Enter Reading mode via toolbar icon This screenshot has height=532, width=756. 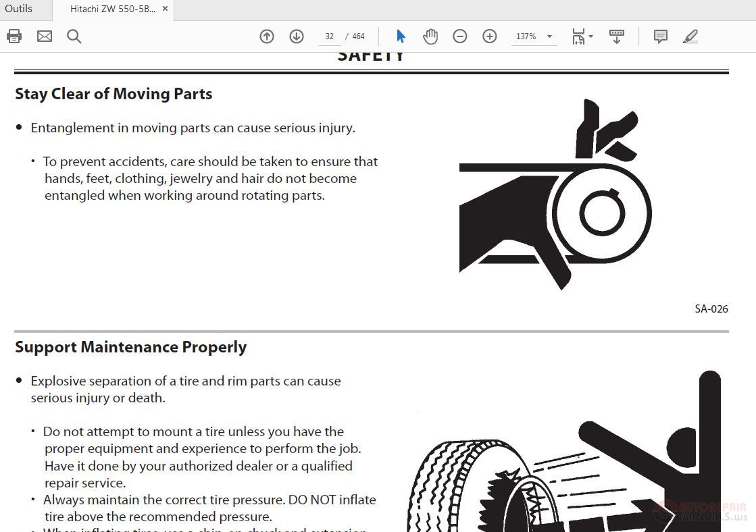[617, 36]
